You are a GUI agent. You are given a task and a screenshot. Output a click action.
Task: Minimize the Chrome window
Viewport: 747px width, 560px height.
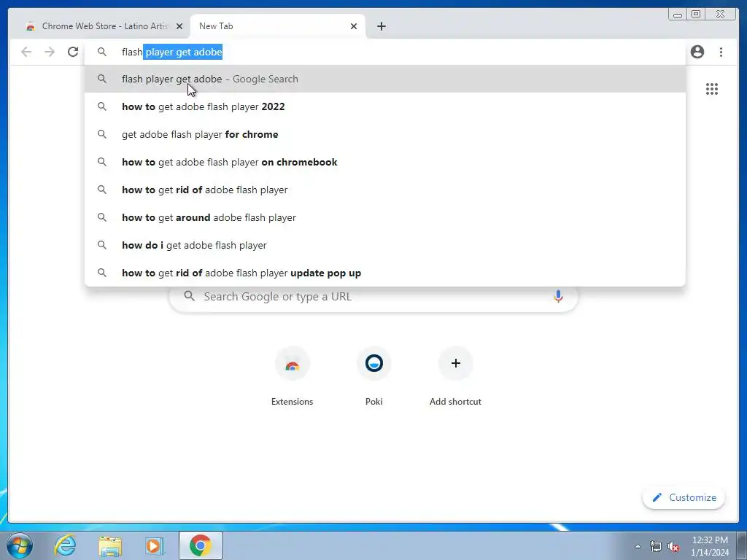click(x=678, y=15)
